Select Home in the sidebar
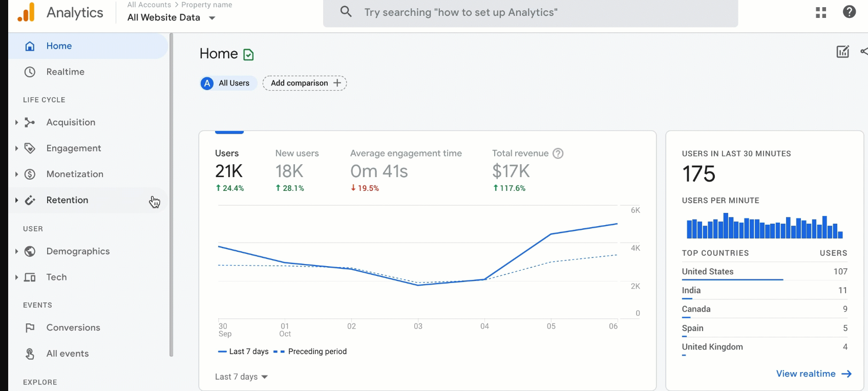Image resolution: width=868 pixels, height=391 pixels. (x=88, y=46)
